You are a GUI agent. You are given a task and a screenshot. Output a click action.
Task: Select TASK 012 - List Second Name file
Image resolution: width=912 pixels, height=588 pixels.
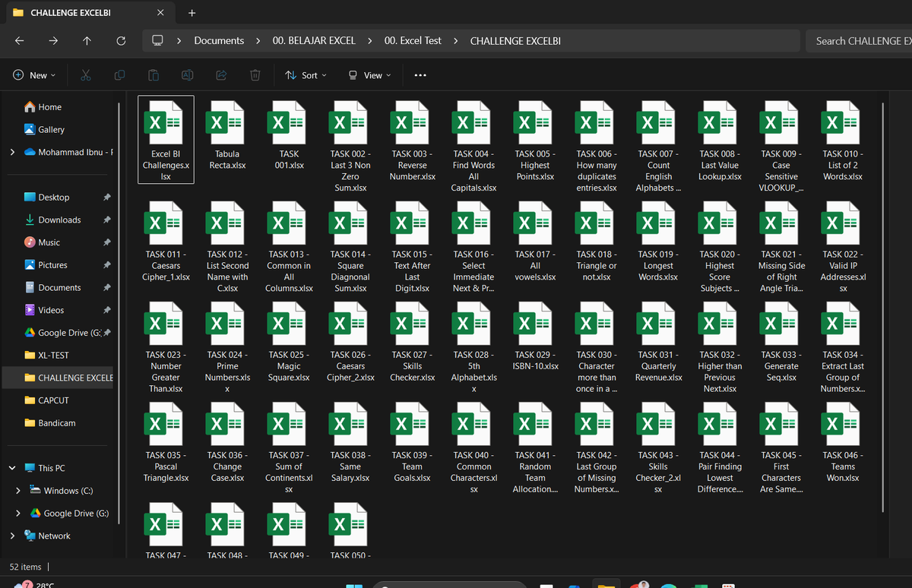pos(227,247)
